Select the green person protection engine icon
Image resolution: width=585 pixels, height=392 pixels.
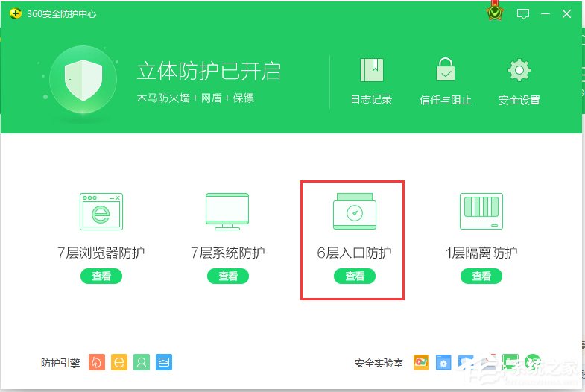pyautogui.click(x=142, y=362)
